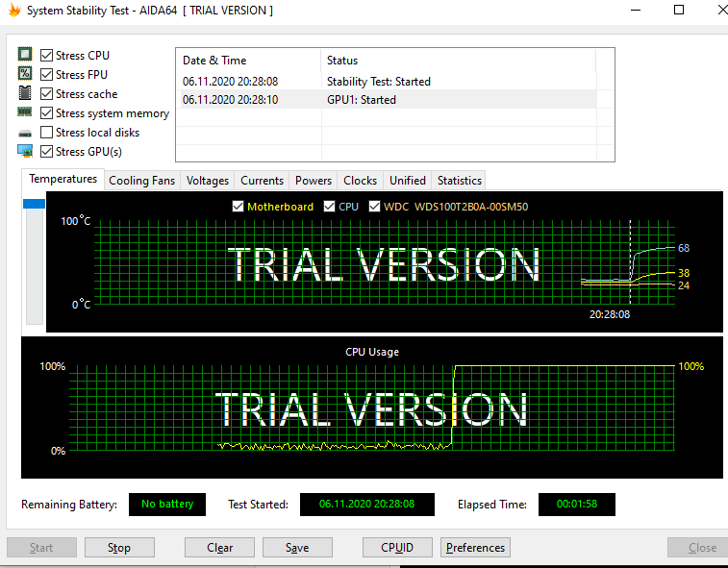Screen dimensions: 728x568
Task: Click the 'No battery' status field
Action: (167, 504)
